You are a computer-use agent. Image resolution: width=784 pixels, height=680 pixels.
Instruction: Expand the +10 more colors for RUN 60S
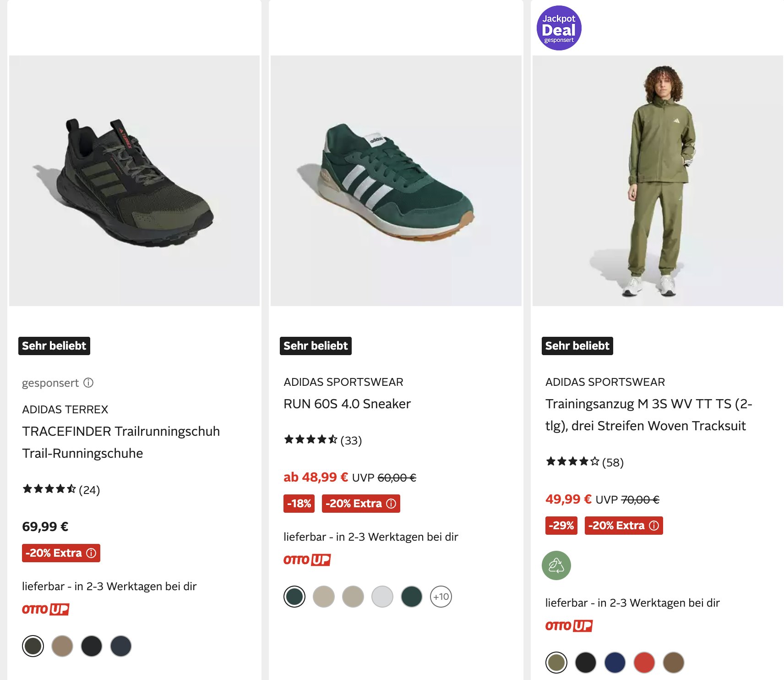[x=441, y=597]
